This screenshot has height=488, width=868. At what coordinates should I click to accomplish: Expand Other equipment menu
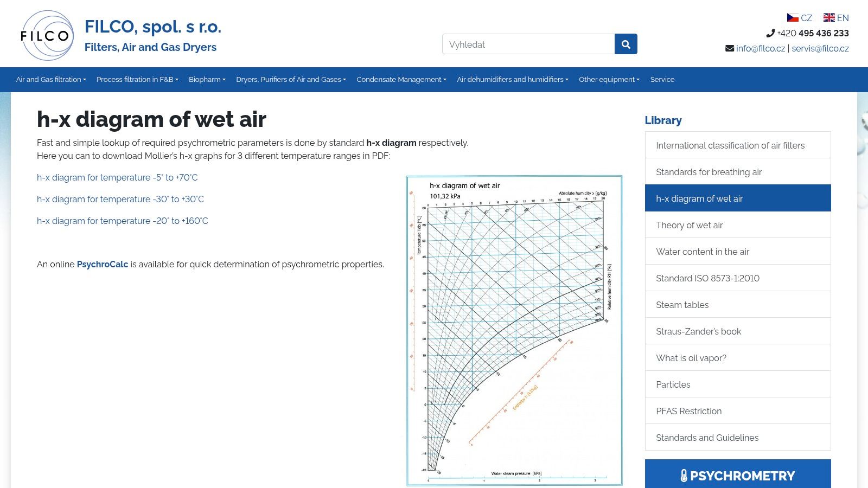tap(609, 79)
